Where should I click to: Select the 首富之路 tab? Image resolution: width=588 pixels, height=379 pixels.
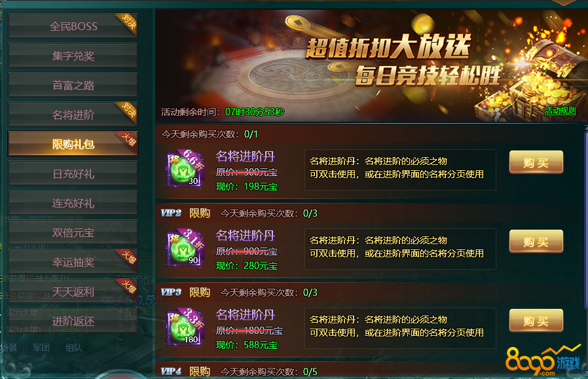[x=73, y=85]
